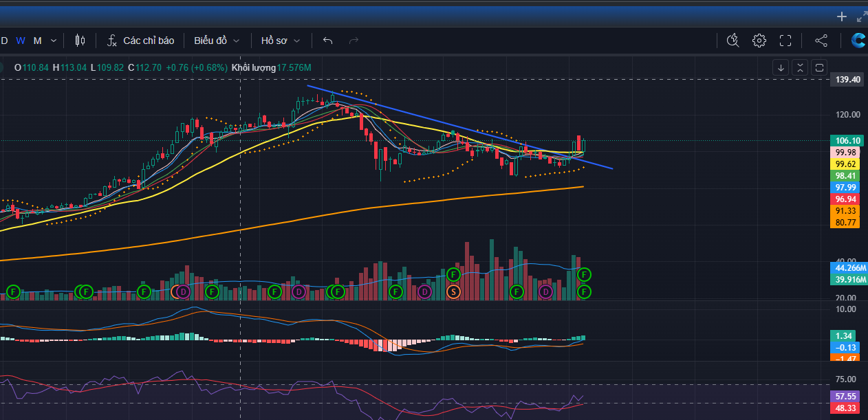The width and height of the screenshot is (868, 420).
Task: Open the fx indicators icon
Action: click(x=112, y=41)
